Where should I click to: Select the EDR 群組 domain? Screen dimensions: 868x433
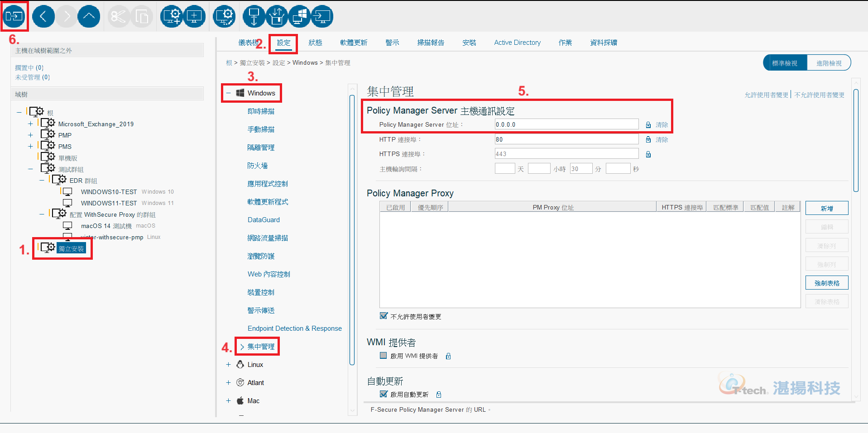point(83,181)
